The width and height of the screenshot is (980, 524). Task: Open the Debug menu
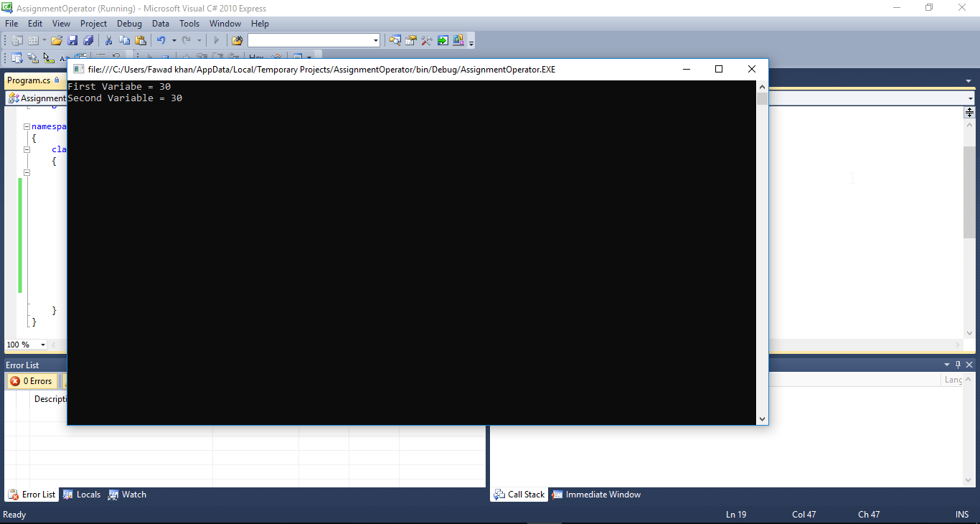click(129, 24)
